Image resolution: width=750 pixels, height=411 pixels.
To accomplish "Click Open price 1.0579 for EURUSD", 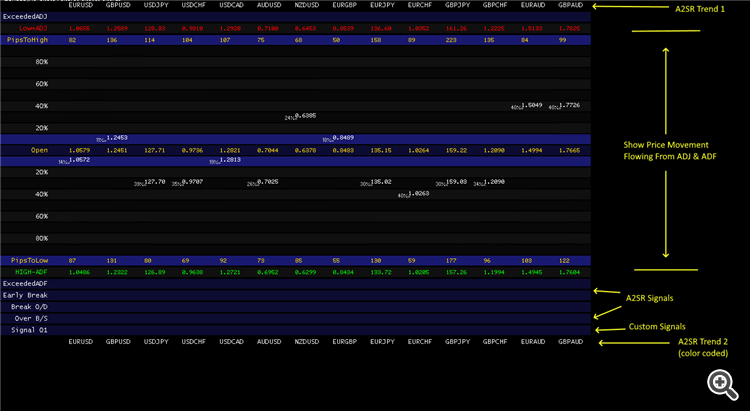I will [x=79, y=150].
